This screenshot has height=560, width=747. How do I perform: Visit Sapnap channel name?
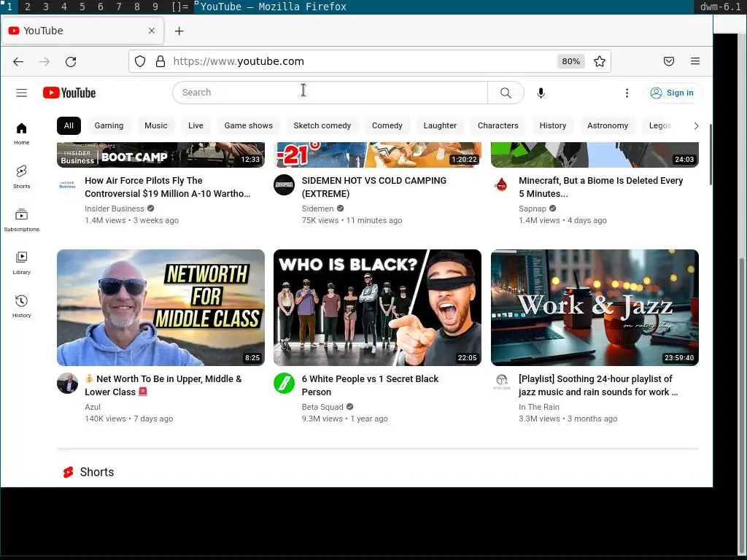(x=532, y=209)
